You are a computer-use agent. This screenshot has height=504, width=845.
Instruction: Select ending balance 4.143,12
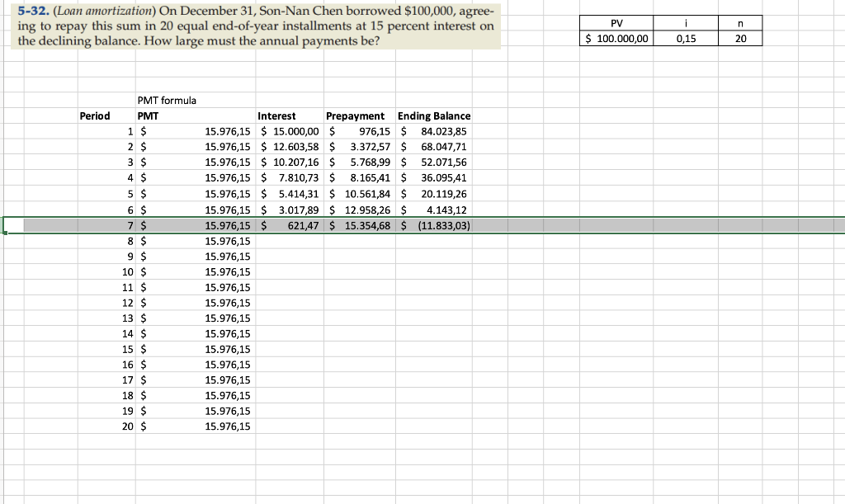[434, 210]
